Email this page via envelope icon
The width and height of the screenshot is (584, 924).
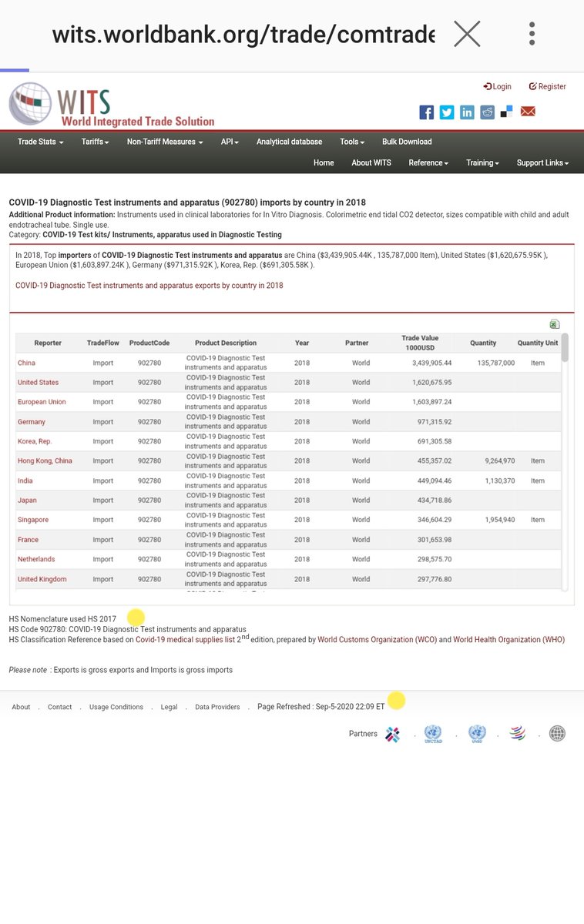(528, 112)
